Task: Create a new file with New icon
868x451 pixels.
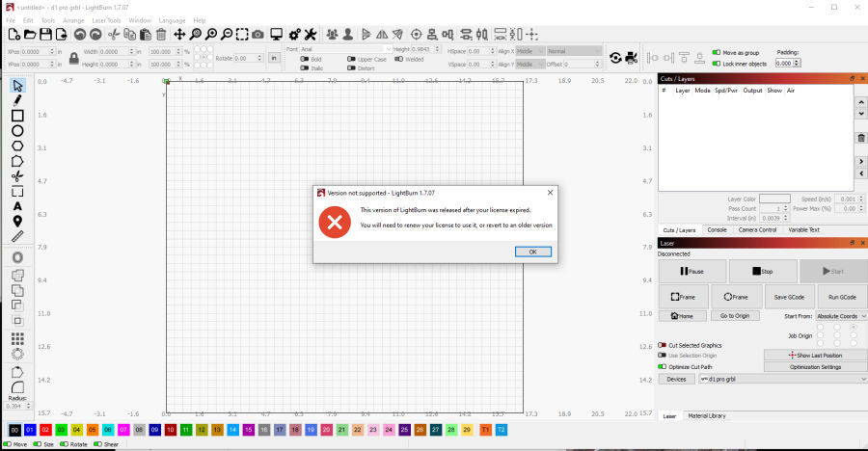Action: coord(14,35)
